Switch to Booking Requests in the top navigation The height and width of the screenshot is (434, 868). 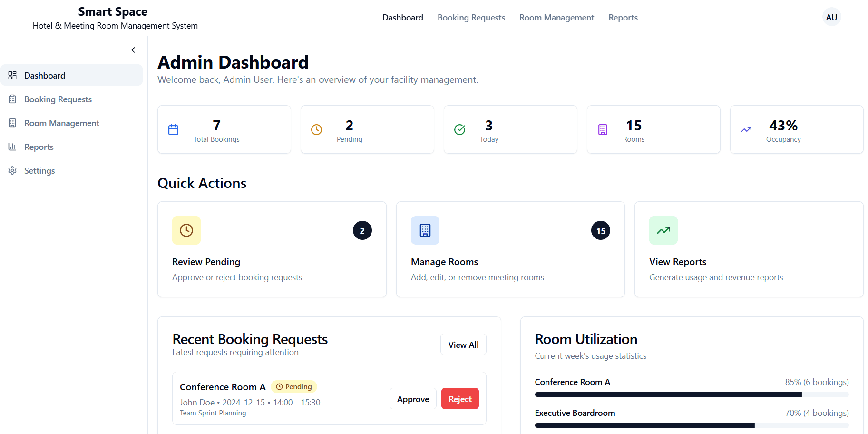pos(471,17)
